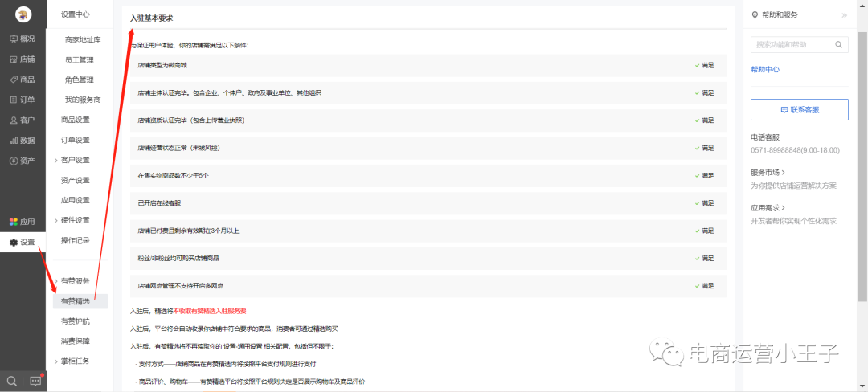Expand 客户设置 submenu
Viewport: 868px width, 392px height.
(x=75, y=160)
